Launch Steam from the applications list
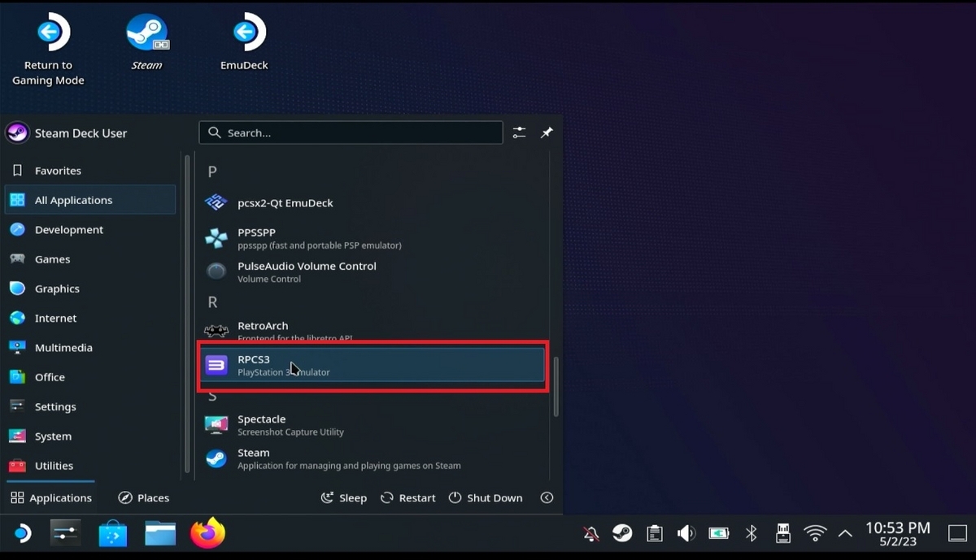Viewport: 976px width, 560px height. tap(373, 458)
